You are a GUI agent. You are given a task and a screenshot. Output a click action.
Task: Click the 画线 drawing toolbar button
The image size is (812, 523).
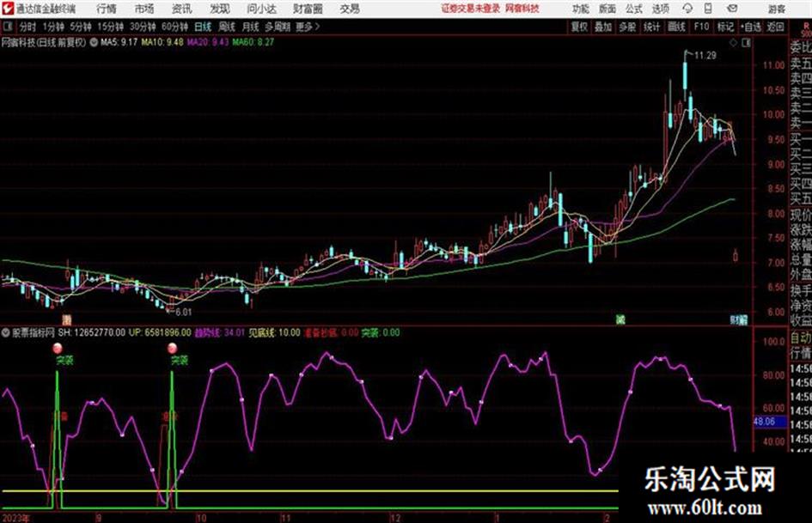pyautogui.click(x=676, y=27)
